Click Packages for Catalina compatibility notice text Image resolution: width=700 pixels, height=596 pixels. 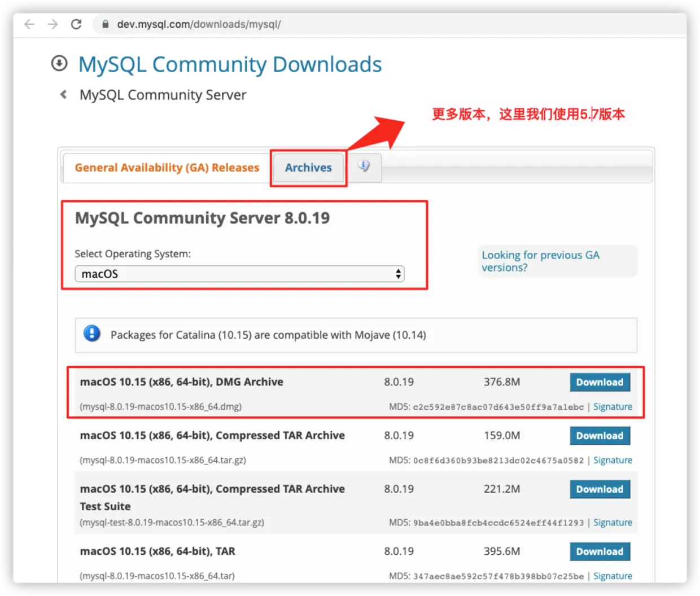click(x=268, y=335)
